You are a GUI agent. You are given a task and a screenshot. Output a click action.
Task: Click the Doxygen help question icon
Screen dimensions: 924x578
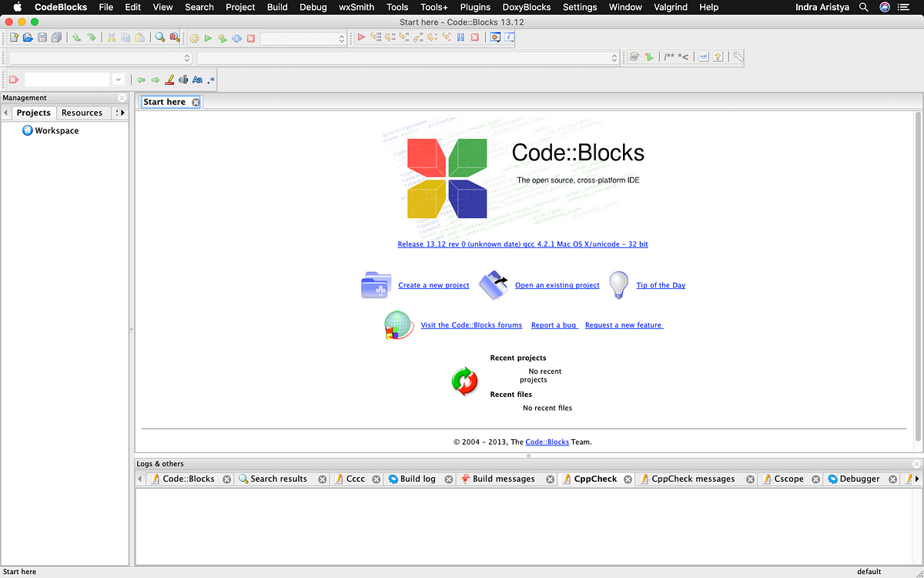(718, 57)
